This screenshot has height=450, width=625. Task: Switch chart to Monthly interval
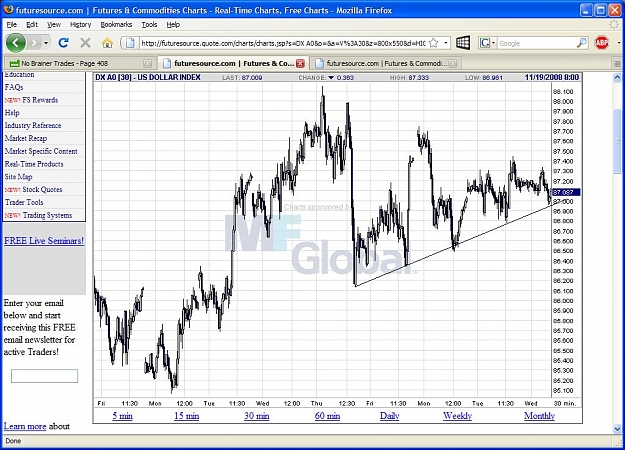click(539, 416)
